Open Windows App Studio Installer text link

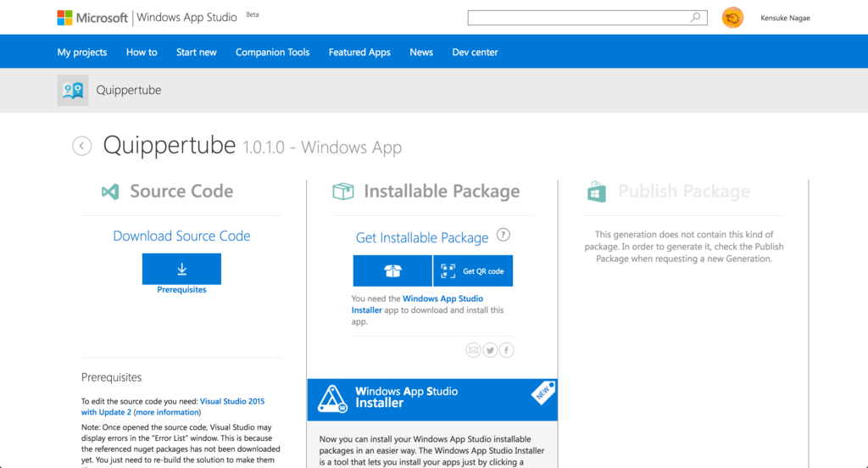point(417,304)
